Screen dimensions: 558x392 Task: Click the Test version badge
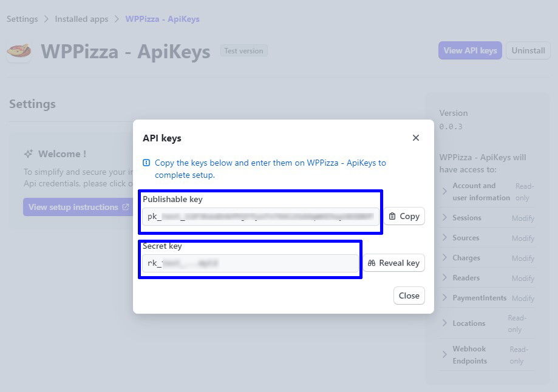coord(243,51)
